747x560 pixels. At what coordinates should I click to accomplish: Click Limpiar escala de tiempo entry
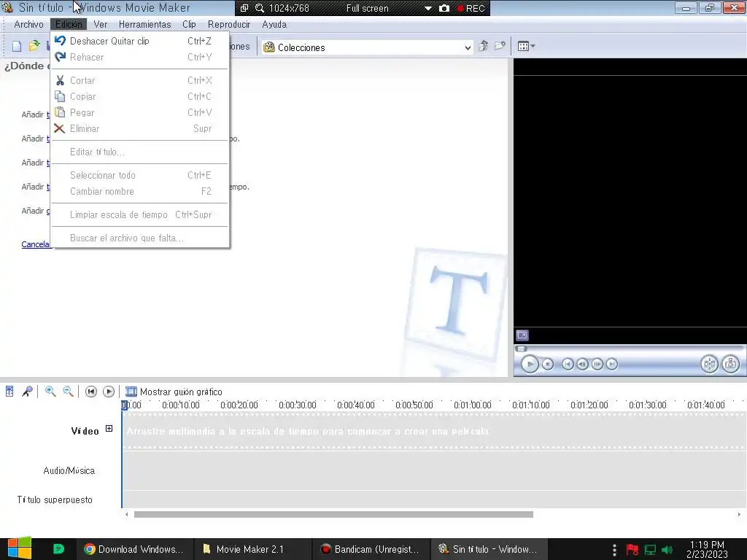pyautogui.click(x=139, y=215)
